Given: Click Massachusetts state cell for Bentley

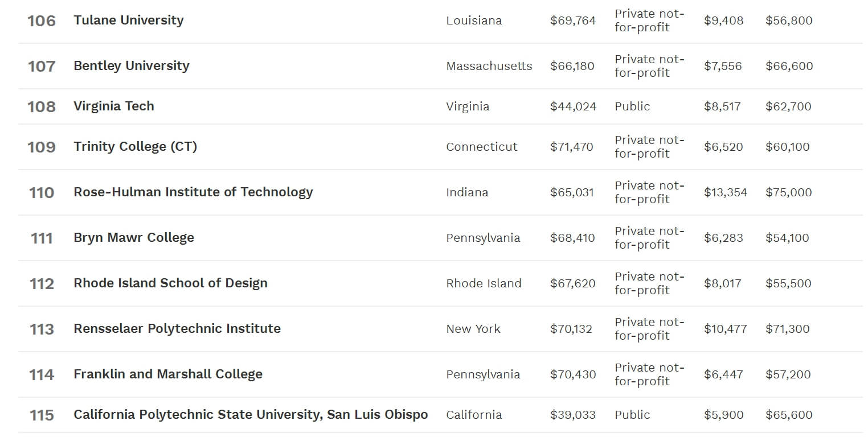Looking at the screenshot, I should (489, 67).
